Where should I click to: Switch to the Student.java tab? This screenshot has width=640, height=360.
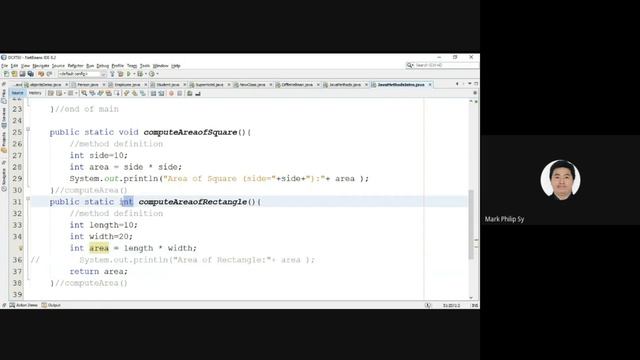(x=168, y=84)
